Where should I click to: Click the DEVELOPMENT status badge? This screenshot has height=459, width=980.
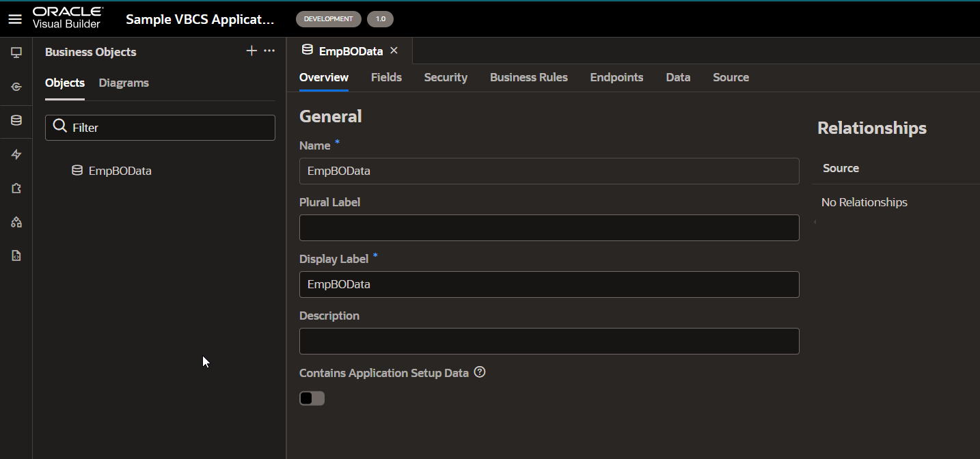tap(329, 19)
